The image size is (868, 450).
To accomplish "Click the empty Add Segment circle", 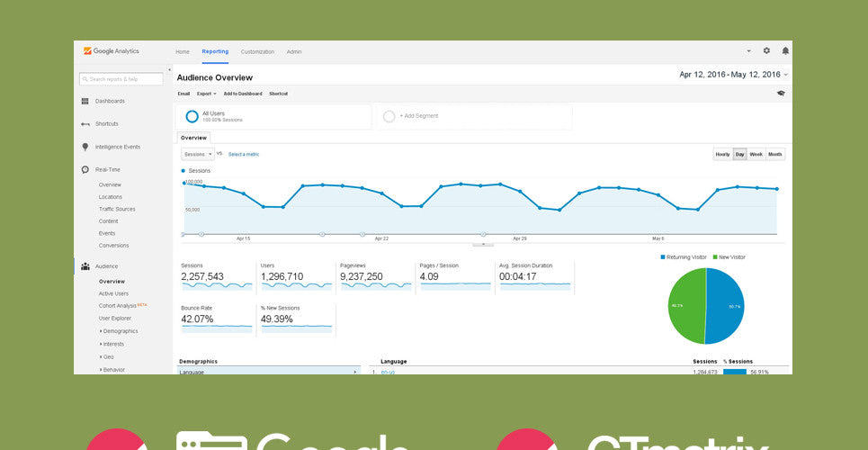I will click(389, 116).
